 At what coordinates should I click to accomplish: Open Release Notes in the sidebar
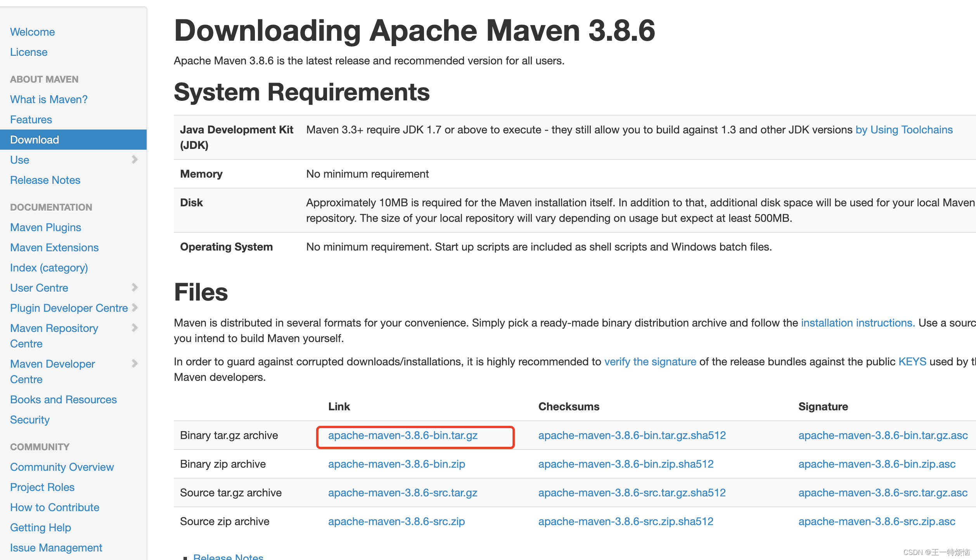(45, 180)
